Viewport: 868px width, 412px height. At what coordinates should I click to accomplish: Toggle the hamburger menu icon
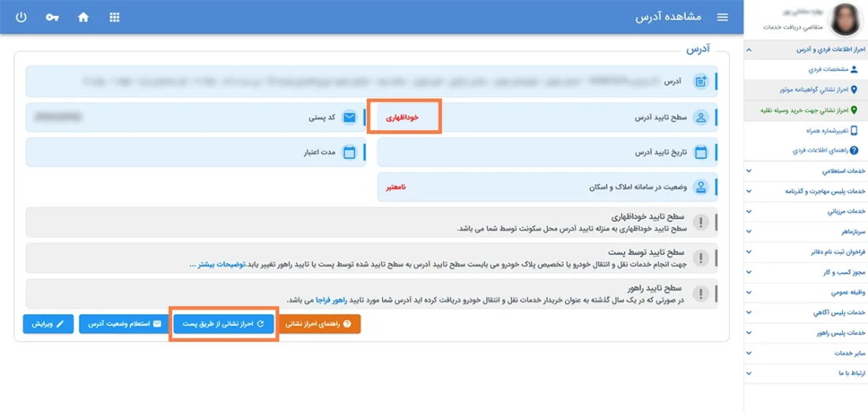pyautogui.click(x=722, y=17)
